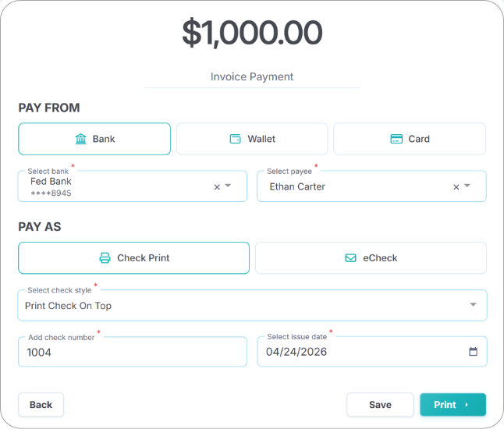The width and height of the screenshot is (504, 429).
Task: Click the printer icon on Check Print
Action: click(105, 258)
